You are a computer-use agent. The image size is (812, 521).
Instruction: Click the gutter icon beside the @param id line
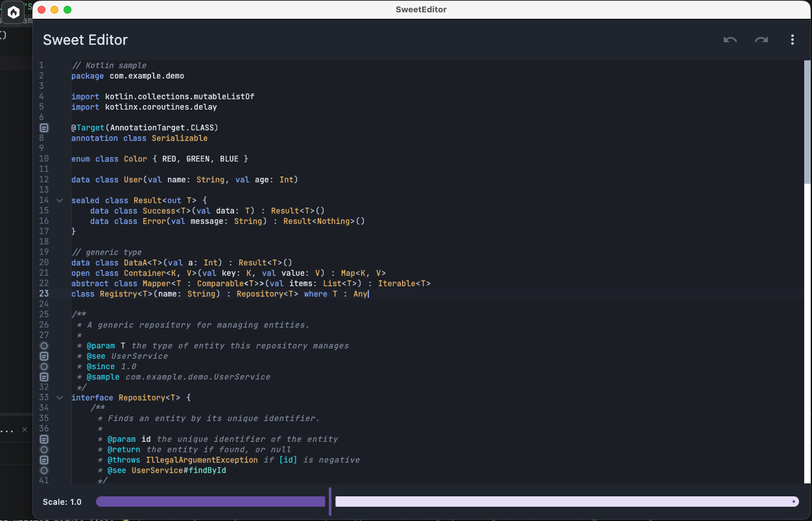(43, 439)
